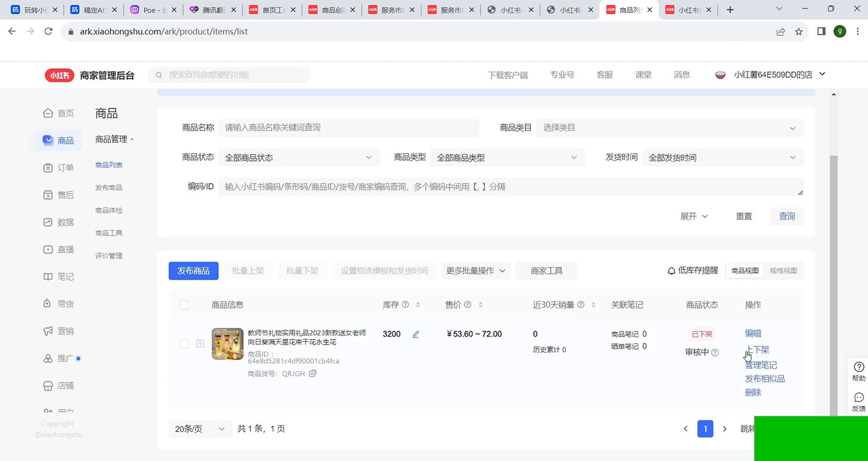Click the blue 发布商品 button
Screen dimensions: 868x461
pos(193,270)
